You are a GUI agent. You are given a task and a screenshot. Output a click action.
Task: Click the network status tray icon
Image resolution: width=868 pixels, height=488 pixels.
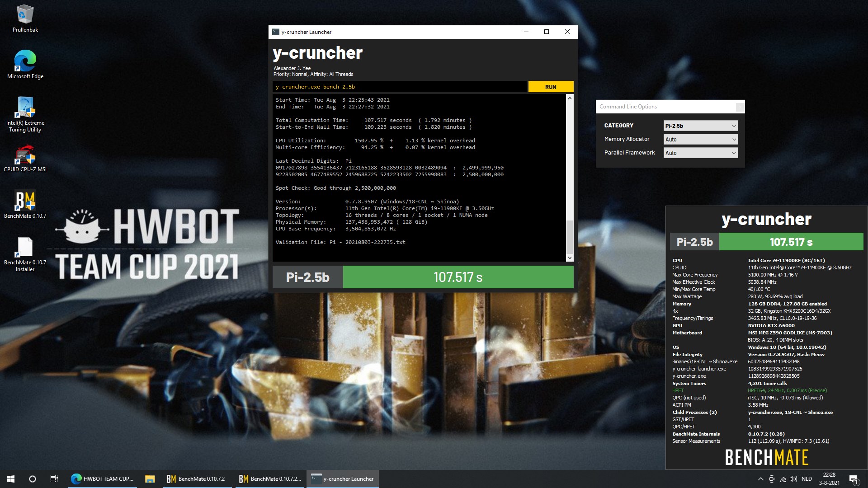pos(783,479)
